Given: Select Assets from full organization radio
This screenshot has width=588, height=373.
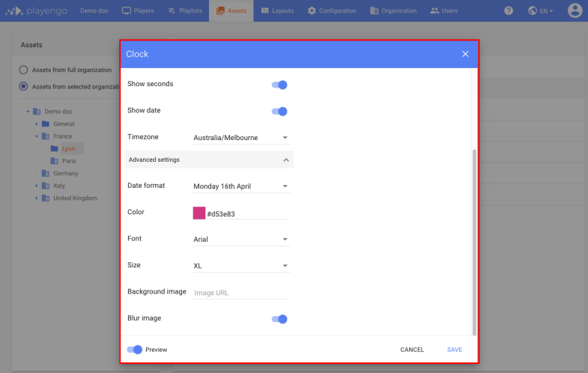Looking at the screenshot, I should click(x=23, y=70).
